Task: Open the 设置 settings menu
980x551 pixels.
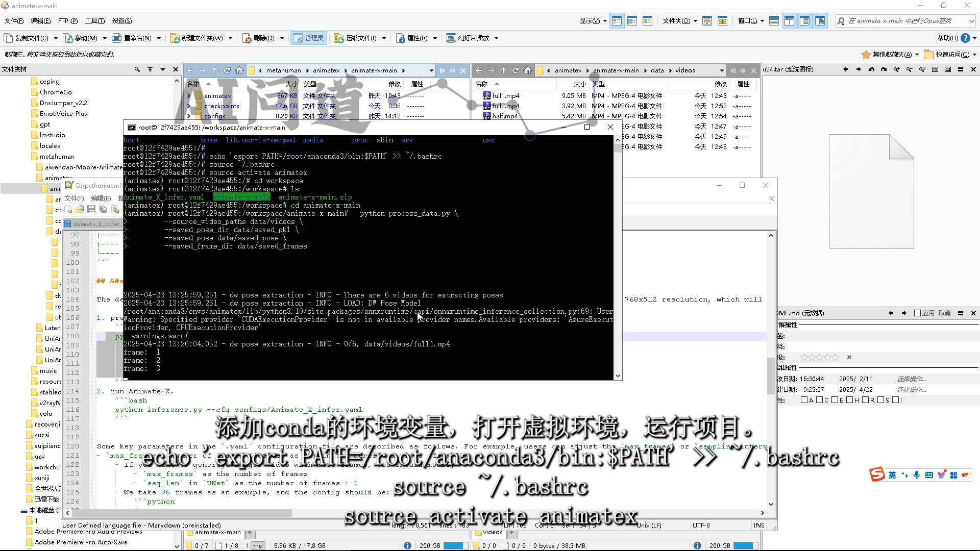Action: 121,21
